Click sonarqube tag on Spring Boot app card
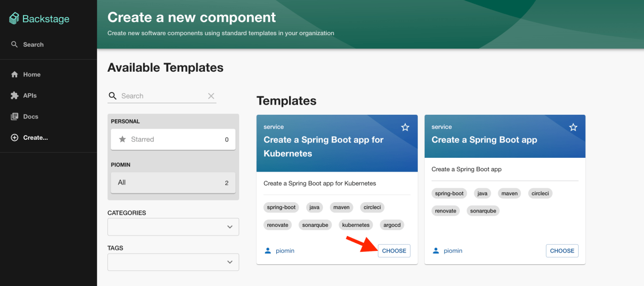The height and width of the screenshot is (286, 644). point(483,211)
